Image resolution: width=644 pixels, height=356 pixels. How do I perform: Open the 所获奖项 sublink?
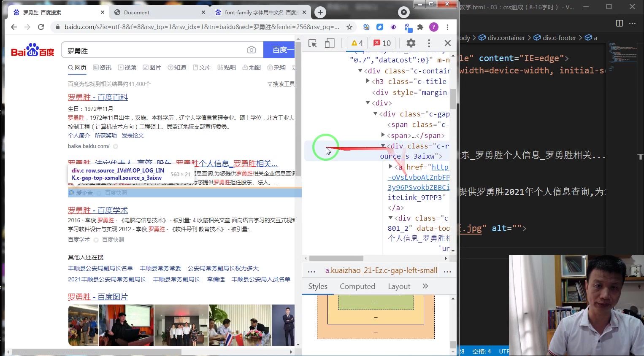[x=106, y=135]
